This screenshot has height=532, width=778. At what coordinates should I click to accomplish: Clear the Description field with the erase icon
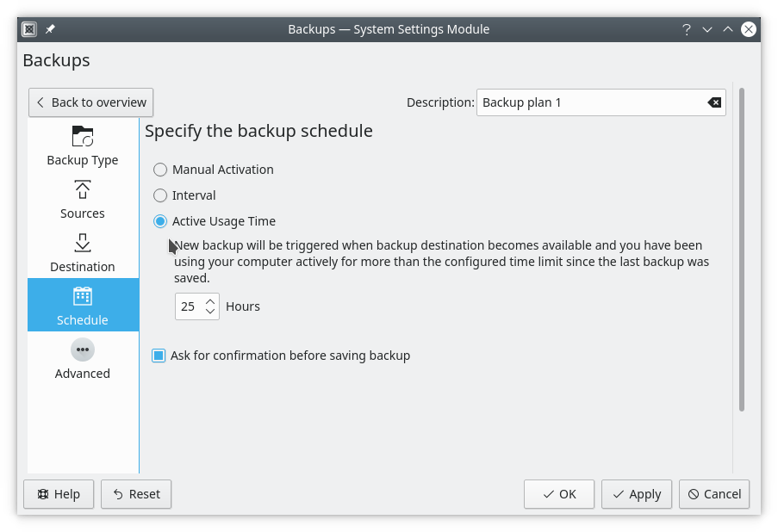tap(713, 102)
